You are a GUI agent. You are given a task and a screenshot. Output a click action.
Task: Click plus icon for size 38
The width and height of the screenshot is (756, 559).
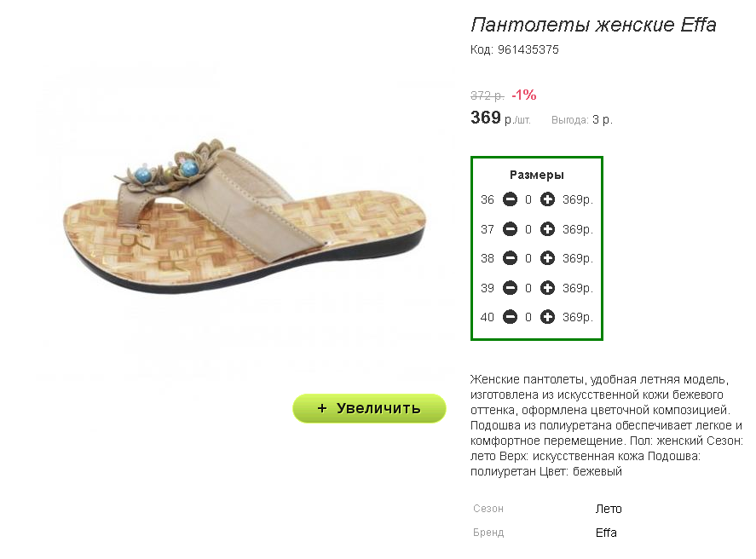tap(547, 258)
